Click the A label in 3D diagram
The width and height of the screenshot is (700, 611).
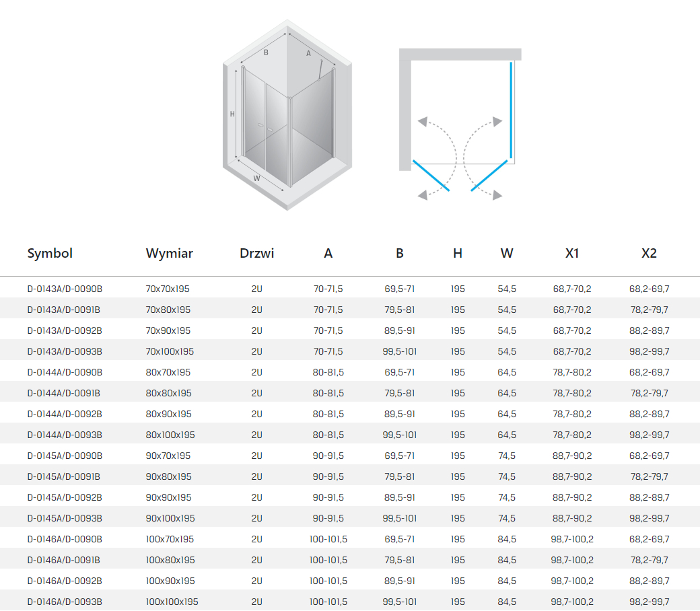click(309, 54)
